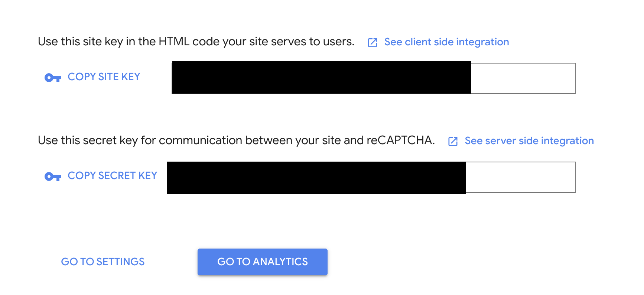Click the redacted secret key value
Image resolution: width=644 pixels, height=295 pixels.
click(x=316, y=178)
